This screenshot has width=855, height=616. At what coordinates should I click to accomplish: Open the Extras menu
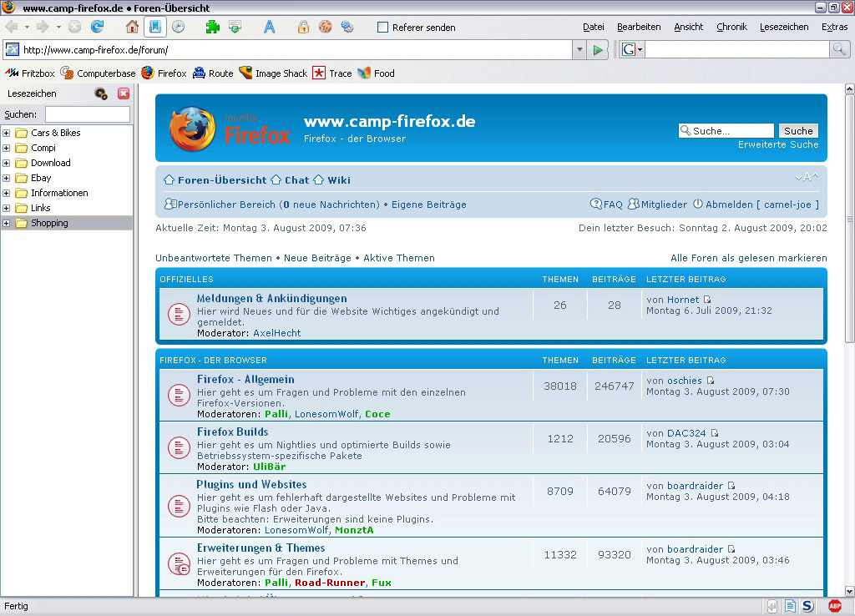tap(834, 27)
